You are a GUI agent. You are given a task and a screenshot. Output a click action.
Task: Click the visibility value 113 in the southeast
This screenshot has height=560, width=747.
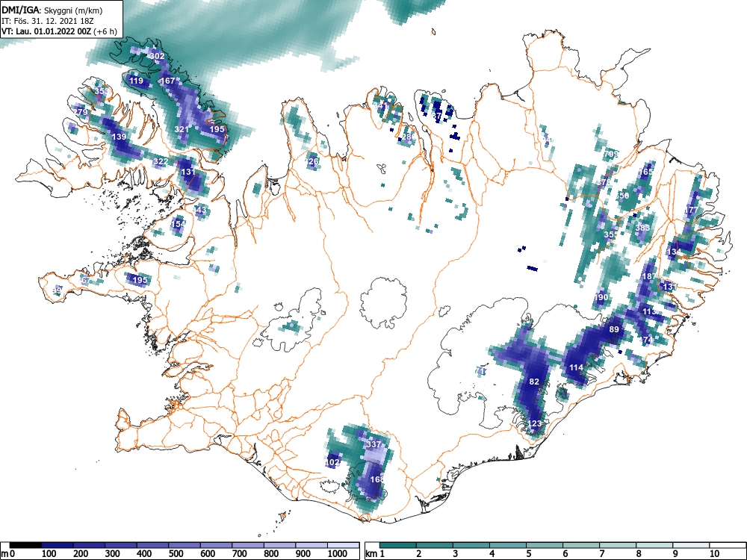[649, 311]
